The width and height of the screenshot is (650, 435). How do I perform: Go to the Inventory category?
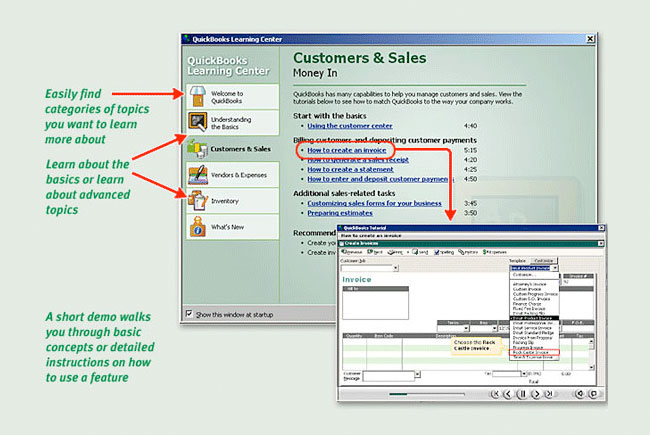coord(233,201)
